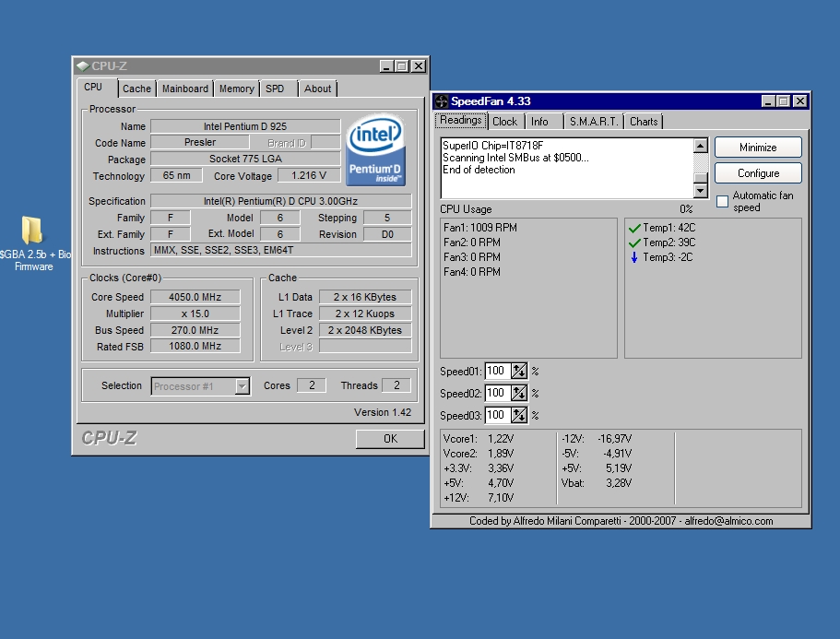Image resolution: width=840 pixels, height=639 pixels.
Task: Click the Temp3 blue down-arrow icon
Action: [x=633, y=257]
